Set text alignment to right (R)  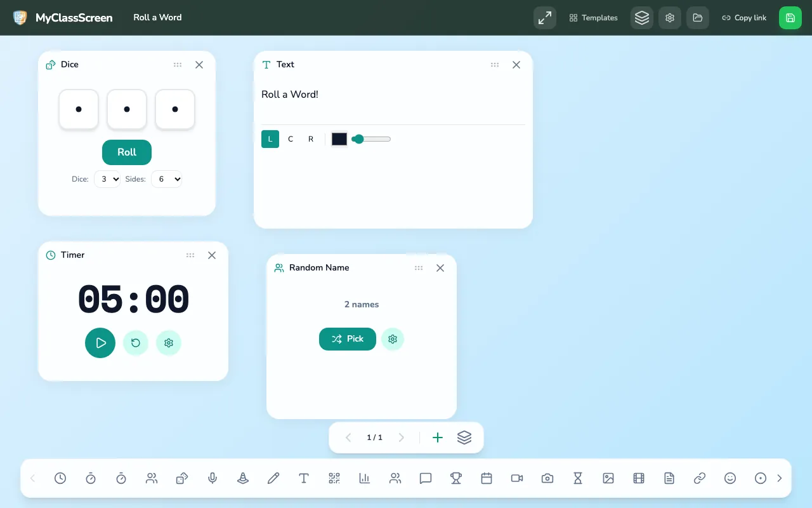(311, 139)
